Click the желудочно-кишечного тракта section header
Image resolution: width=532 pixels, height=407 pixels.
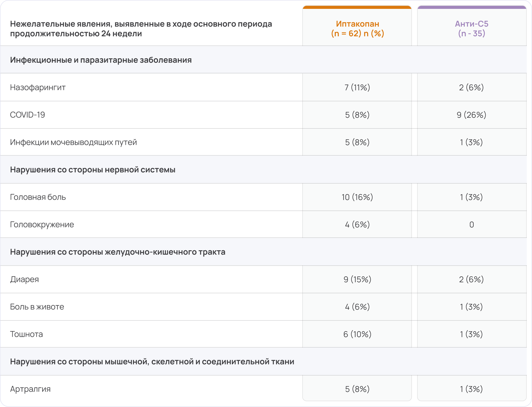pos(118,252)
